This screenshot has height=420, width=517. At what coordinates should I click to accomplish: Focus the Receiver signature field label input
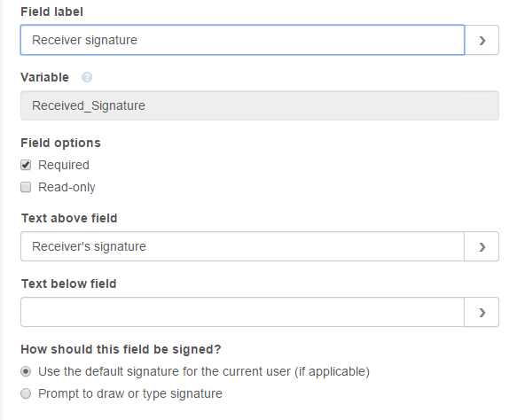(x=242, y=40)
